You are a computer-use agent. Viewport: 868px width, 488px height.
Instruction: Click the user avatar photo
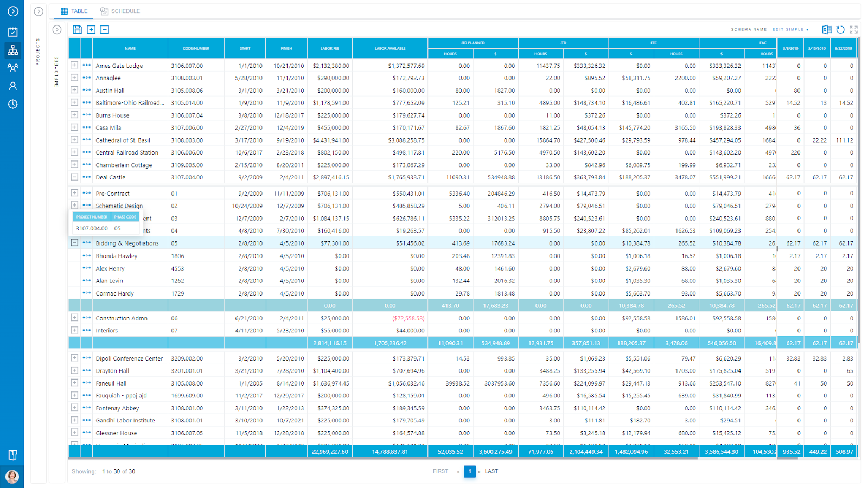[x=12, y=476]
